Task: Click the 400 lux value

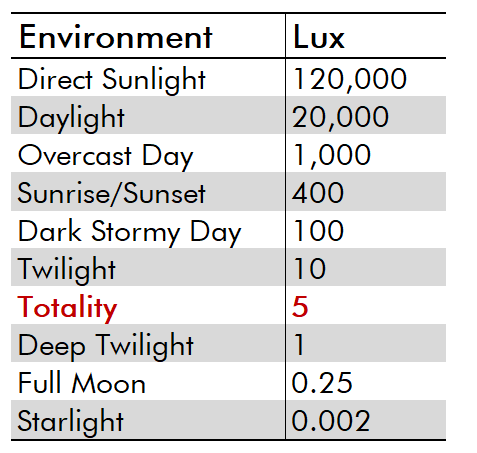Action: (x=318, y=193)
